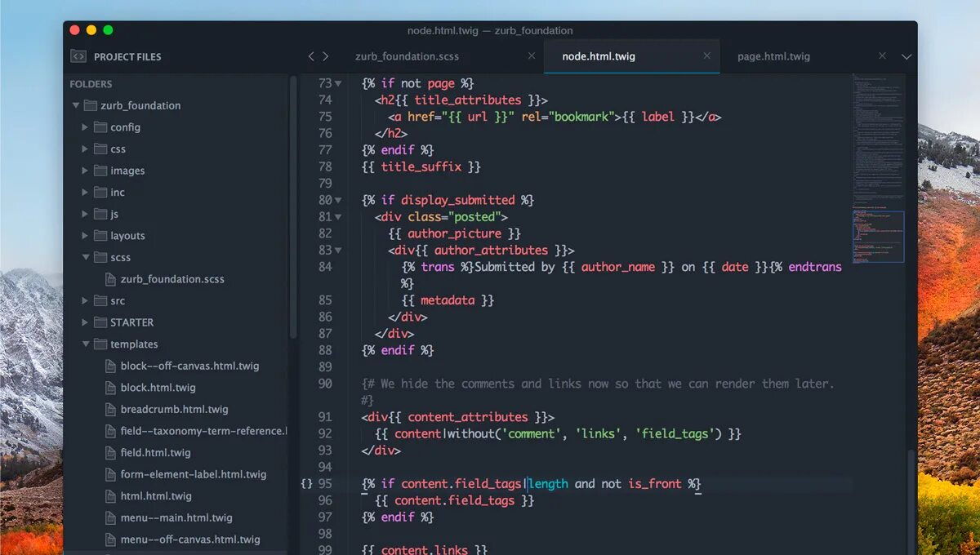The height and width of the screenshot is (555, 980).
Task: Expand the layouts folder
Action: point(85,236)
